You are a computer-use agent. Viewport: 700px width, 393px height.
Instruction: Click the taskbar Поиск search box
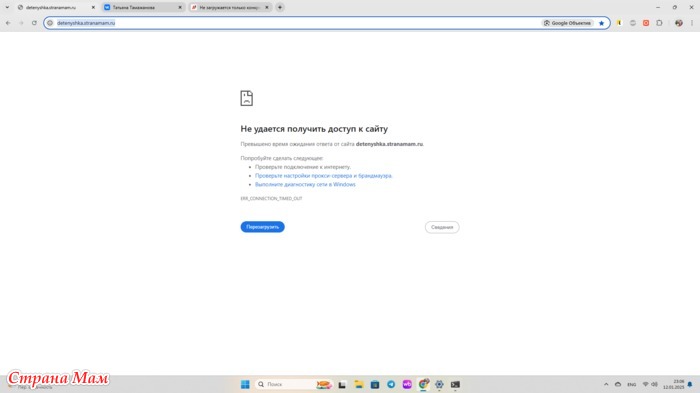pyautogui.click(x=293, y=385)
